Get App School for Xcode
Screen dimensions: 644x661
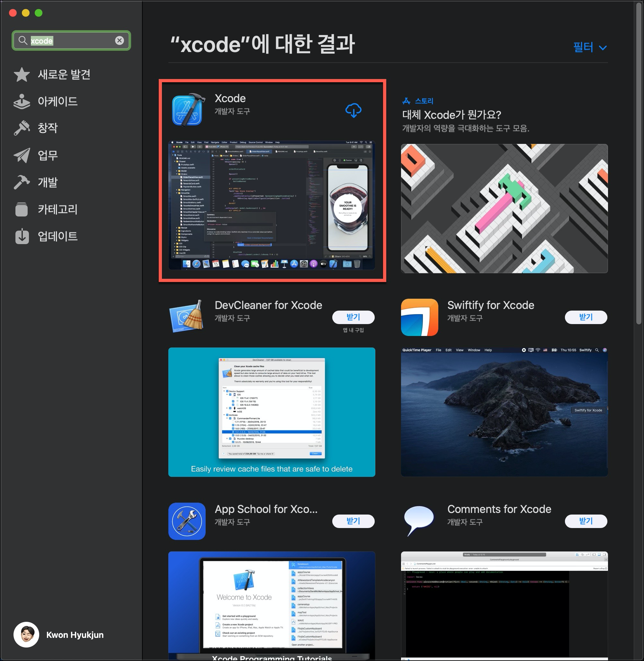pos(353,521)
